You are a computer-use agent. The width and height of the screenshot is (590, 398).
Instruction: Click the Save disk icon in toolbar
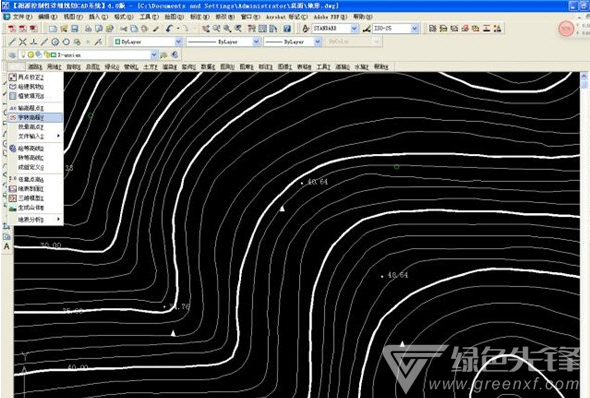(75, 29)
